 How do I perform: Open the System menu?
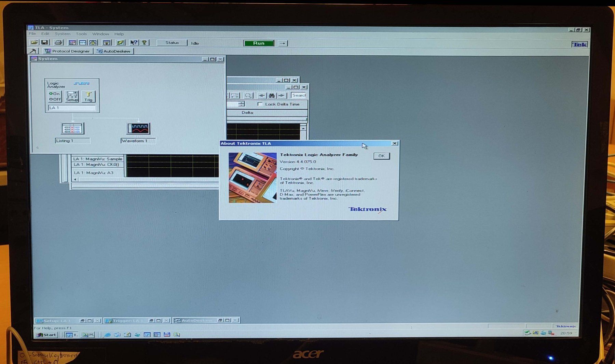[x=63, y=34]
